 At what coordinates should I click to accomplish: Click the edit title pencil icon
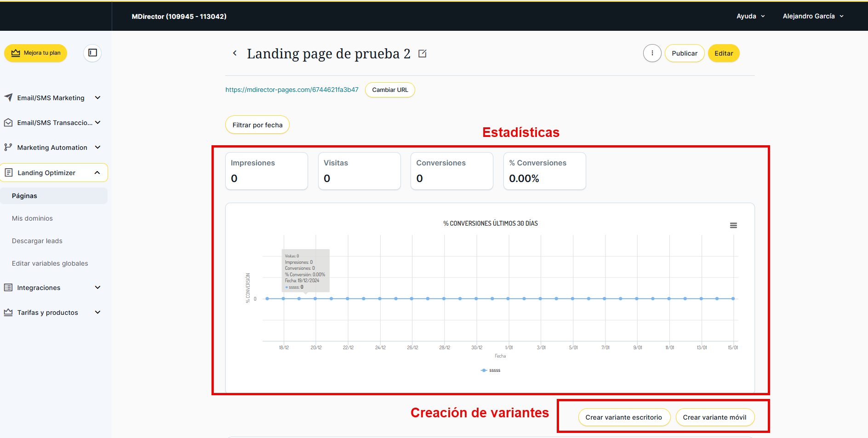[423, 54]
